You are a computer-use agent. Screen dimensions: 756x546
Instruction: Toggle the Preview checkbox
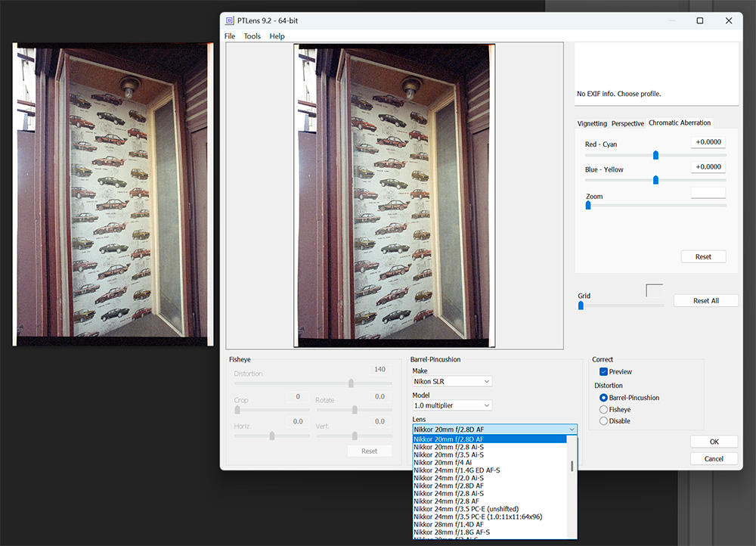pyautogui.click(x=603, y=372)
